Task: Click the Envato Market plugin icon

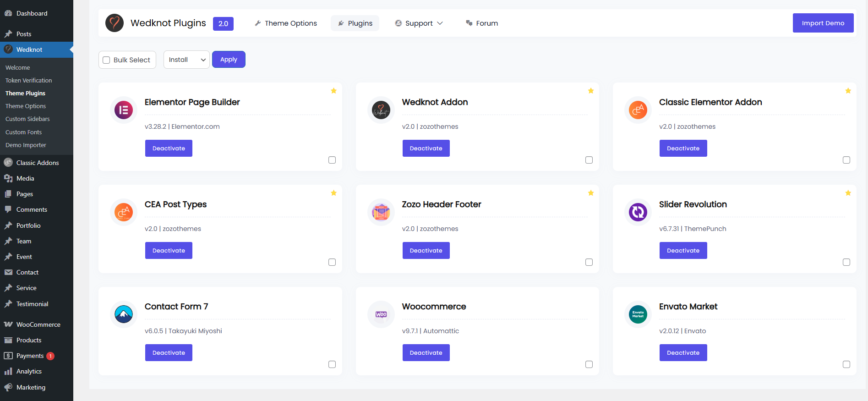Action: [638, 314]
